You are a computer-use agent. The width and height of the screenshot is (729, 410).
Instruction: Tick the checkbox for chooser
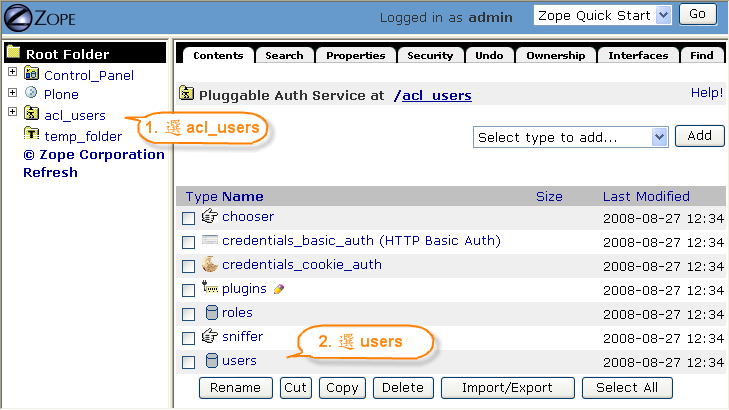[x=188, y=218]
